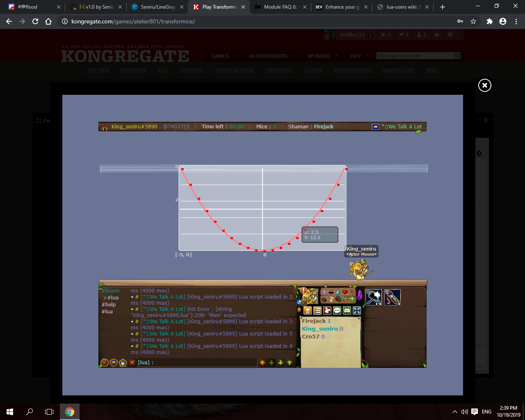Screen dimensions: 525x420
Task: Open Windows taskbar search
Action: click(x=30, y=412)
